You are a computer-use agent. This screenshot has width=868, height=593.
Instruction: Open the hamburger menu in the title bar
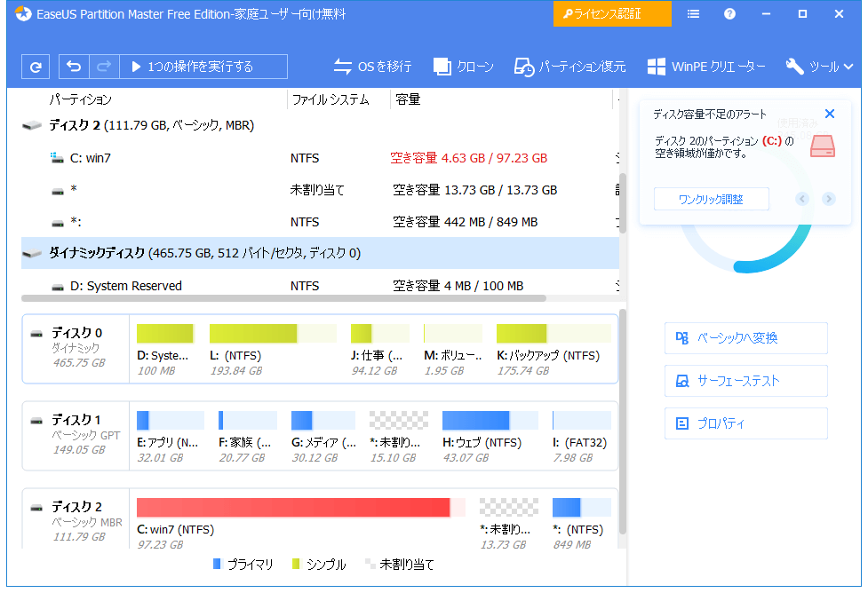pos(693,13)
